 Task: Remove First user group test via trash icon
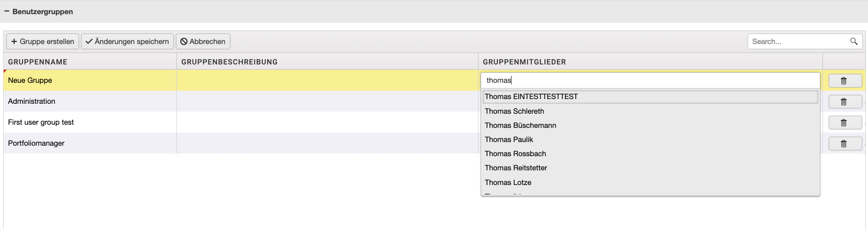click(844, 123)
